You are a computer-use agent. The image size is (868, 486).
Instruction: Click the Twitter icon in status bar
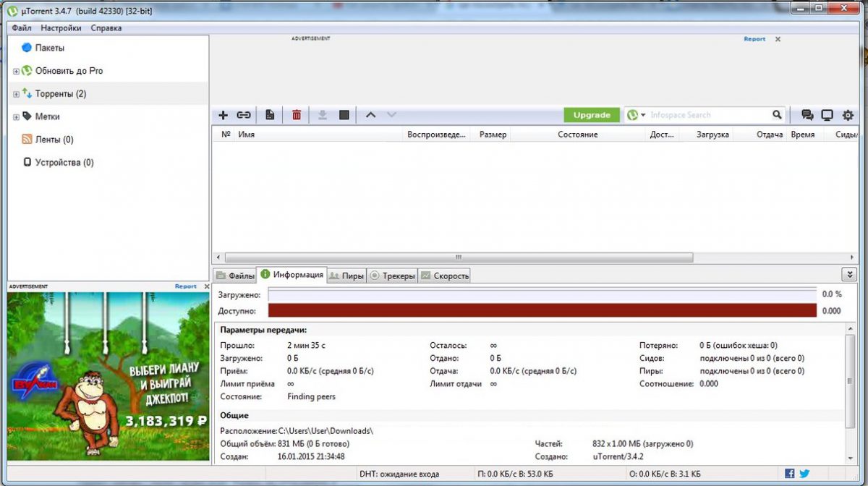pos(804,474)
